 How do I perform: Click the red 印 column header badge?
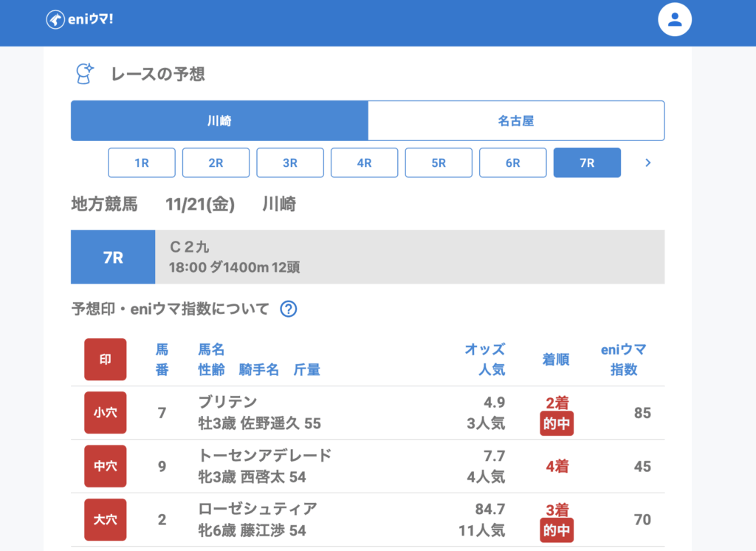point(105,360)
